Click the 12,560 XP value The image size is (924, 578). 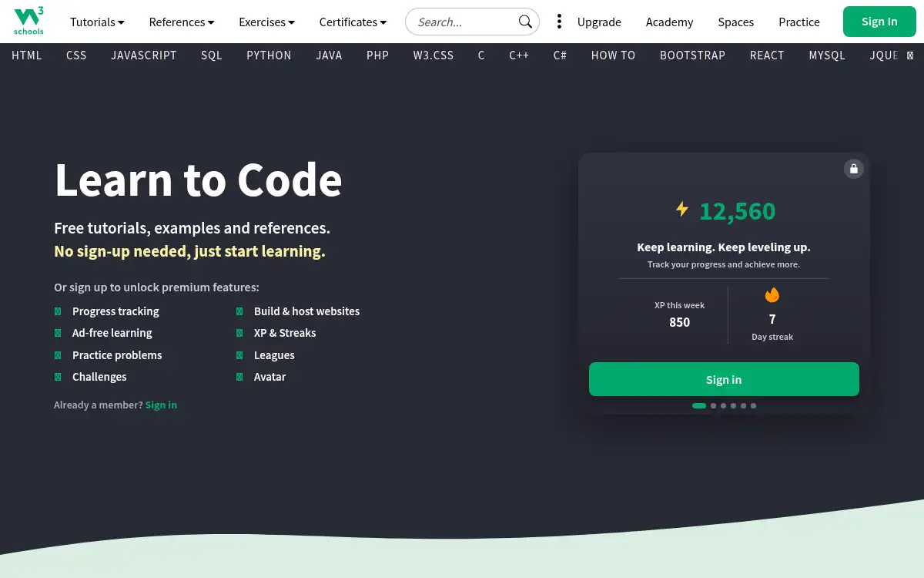tap(737, 210)
